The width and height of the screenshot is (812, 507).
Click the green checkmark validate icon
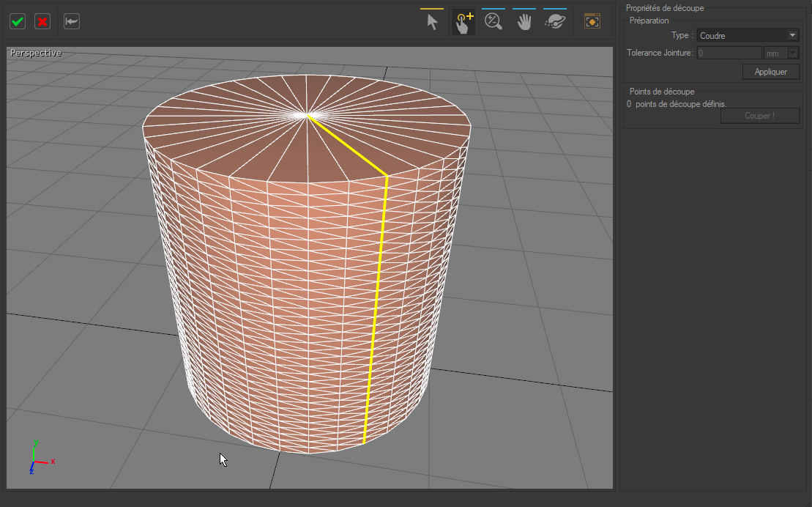(x=18, y=21)
